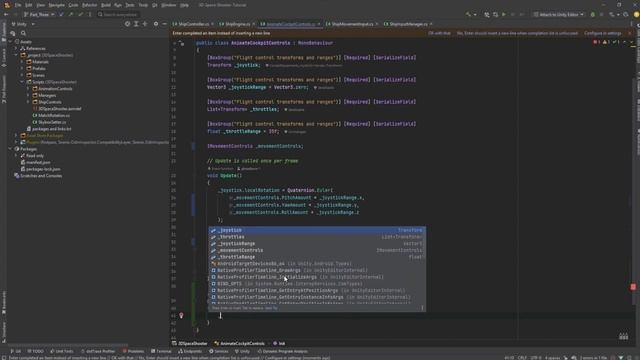Expand the Scenes folder

point(22,75)
